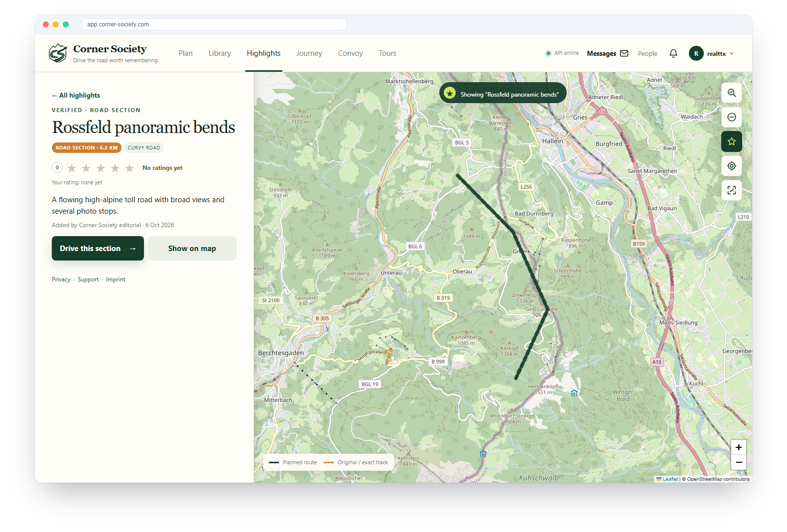Switch to the Library tab
Viewport: 787px width, 532px height.
point(220,53)
